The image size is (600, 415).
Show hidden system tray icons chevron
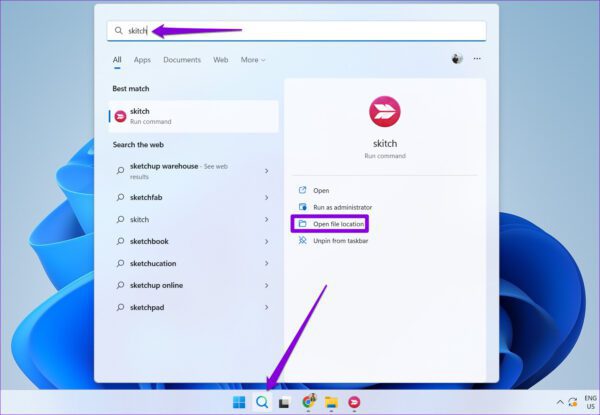coord(559,402)
